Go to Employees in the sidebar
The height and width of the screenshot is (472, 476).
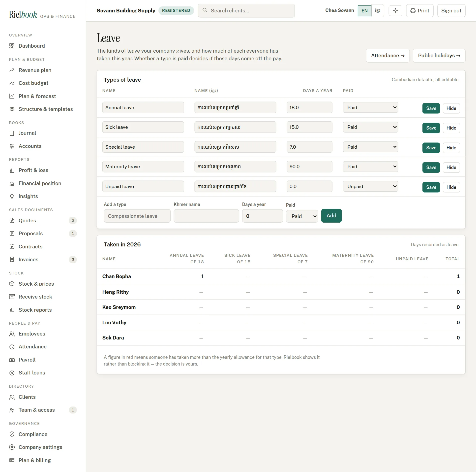click(x=43, y=334)
